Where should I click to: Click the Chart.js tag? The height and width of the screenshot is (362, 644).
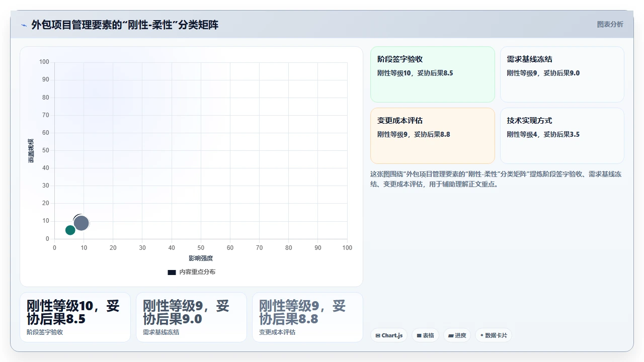point(389,335)
